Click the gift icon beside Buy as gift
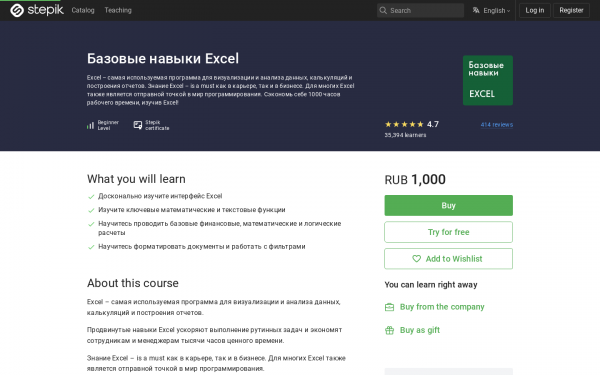 [x=389, y=330]
